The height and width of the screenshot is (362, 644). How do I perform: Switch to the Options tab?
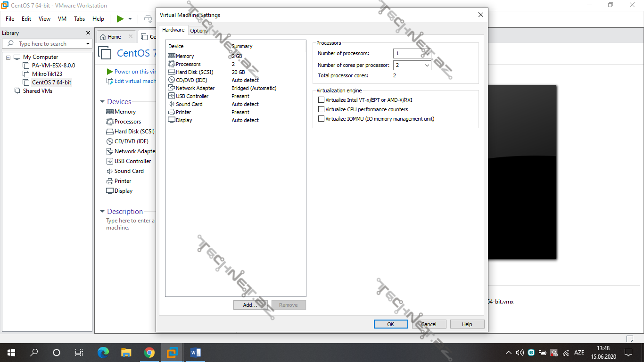coord(198,31)
